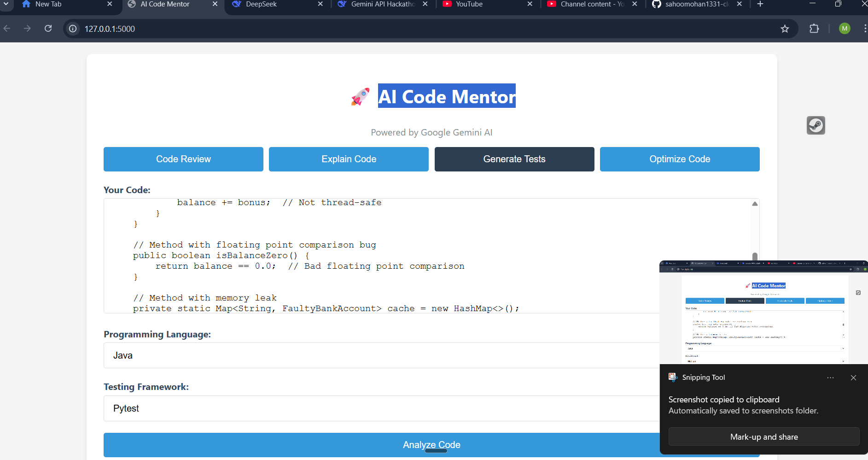Close the New Tab tab
This screenshot has height=460, width=868.
pos(110,4)
